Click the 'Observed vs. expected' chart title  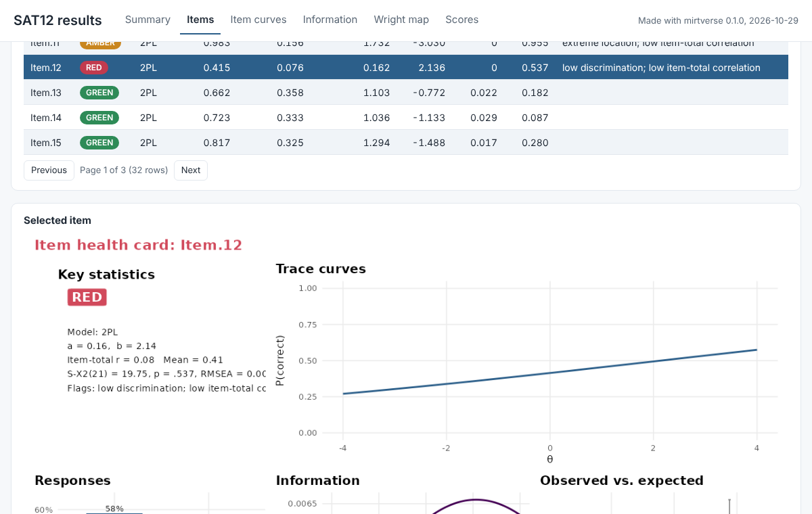(x=622, y=480)
